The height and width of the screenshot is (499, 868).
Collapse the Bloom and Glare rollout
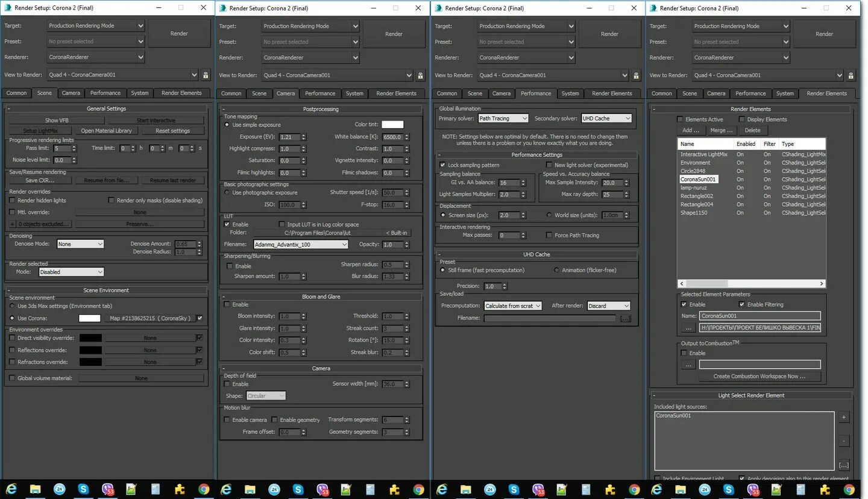tap(321, 297)
